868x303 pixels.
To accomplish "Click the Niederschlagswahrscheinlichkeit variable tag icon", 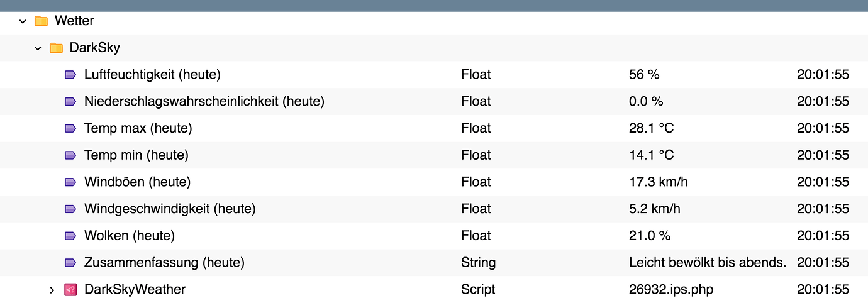I will coord(70,102).
